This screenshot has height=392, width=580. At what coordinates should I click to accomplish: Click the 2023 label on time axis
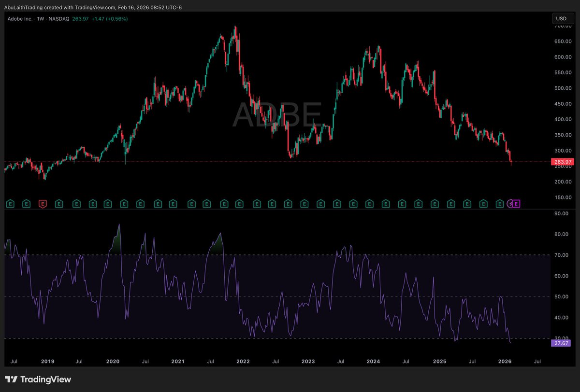[x=308, y=361]
